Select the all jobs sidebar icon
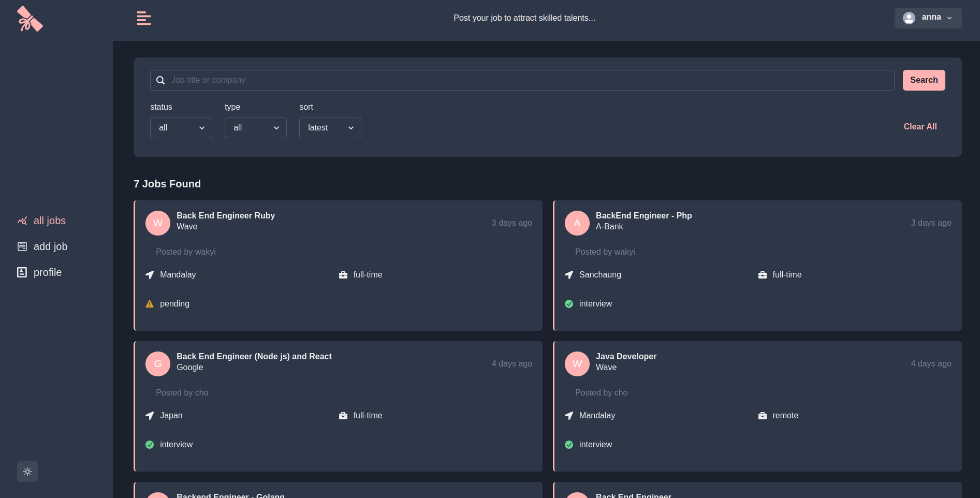Image resolution: width=980 pixels, height=498 pixels. pyautogui.click(x=22, y=221)
